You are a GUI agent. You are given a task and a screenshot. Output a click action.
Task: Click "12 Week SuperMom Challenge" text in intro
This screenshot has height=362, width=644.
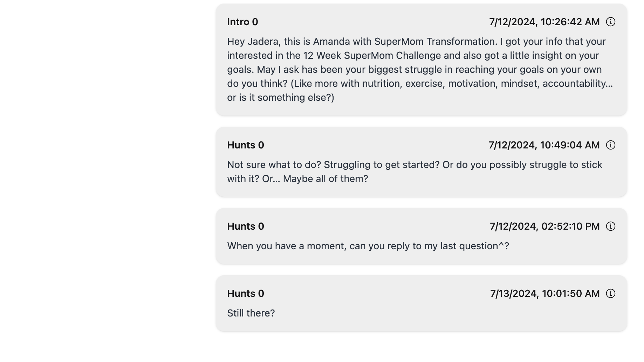click(372, 56)
